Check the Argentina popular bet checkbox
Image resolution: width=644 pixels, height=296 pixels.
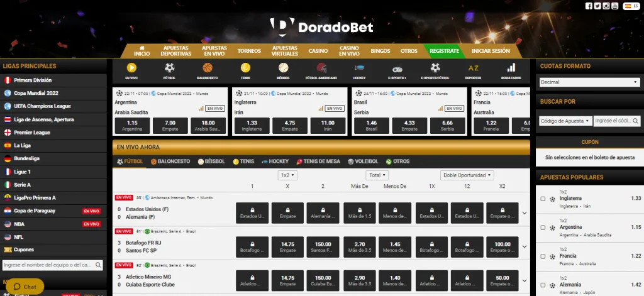click(543, 228)
